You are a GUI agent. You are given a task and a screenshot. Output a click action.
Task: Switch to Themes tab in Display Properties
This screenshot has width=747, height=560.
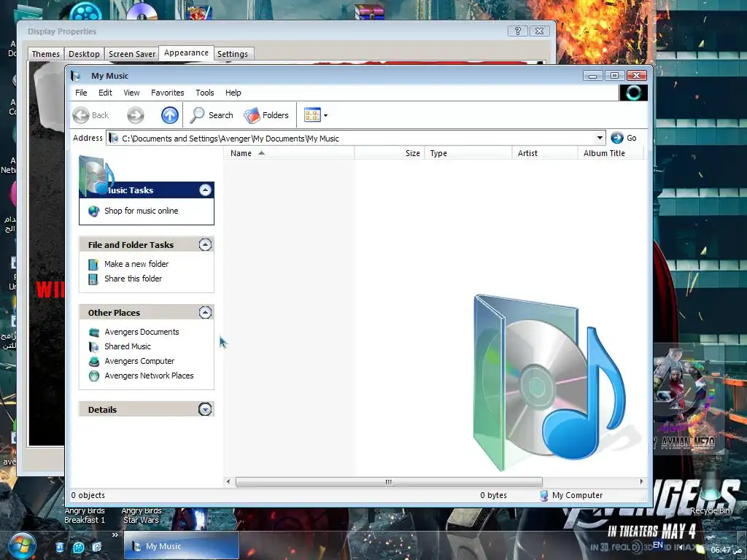(46, 54)
